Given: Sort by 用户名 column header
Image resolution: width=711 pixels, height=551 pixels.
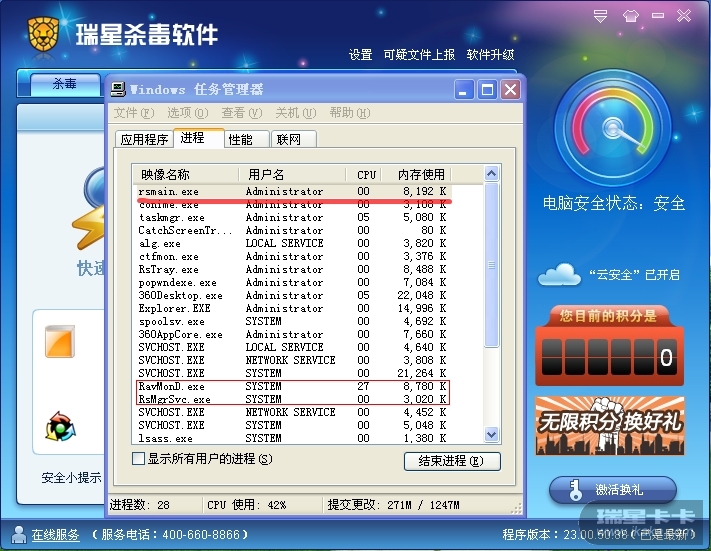Looking at the screenshot, I should coord(292,175).
